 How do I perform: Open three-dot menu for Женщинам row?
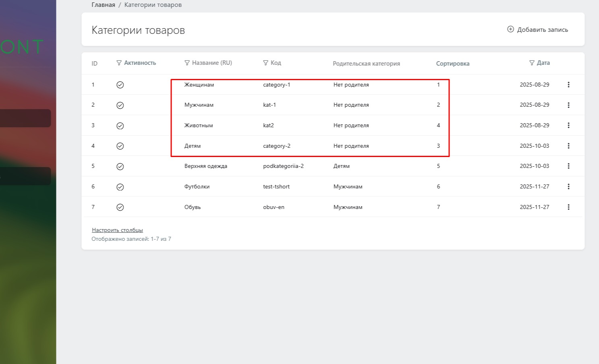(568, 85)
